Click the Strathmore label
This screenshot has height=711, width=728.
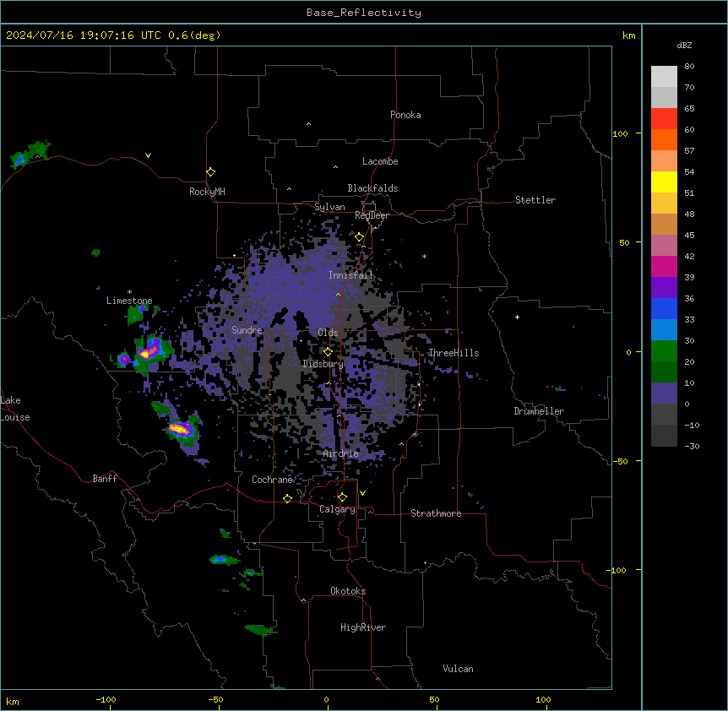tap(436, 513)
